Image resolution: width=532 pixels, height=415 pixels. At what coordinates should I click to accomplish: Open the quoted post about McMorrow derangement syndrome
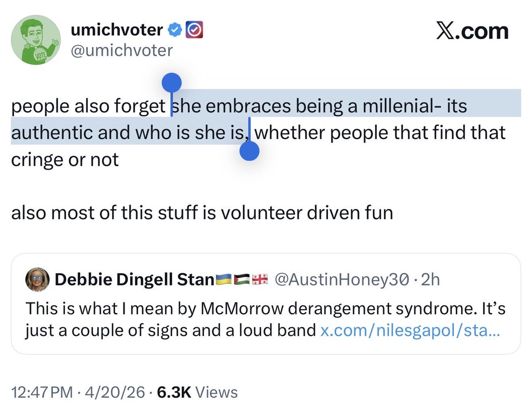point(266,308)
